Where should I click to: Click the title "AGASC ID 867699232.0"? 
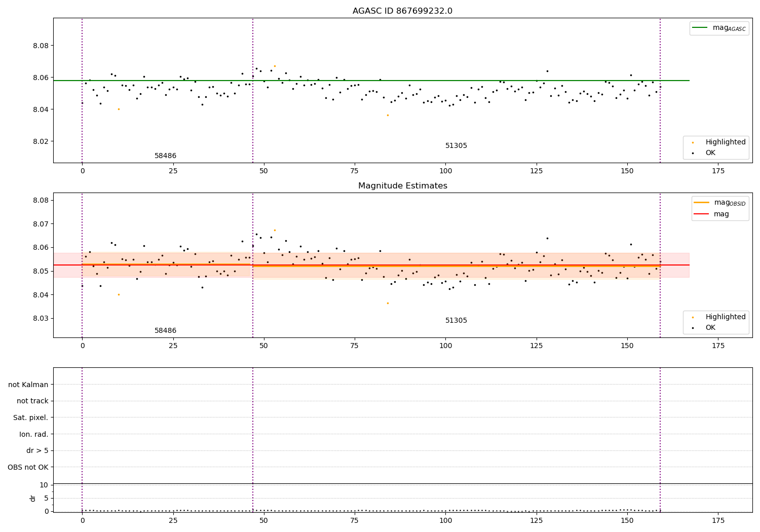point(402,11)
